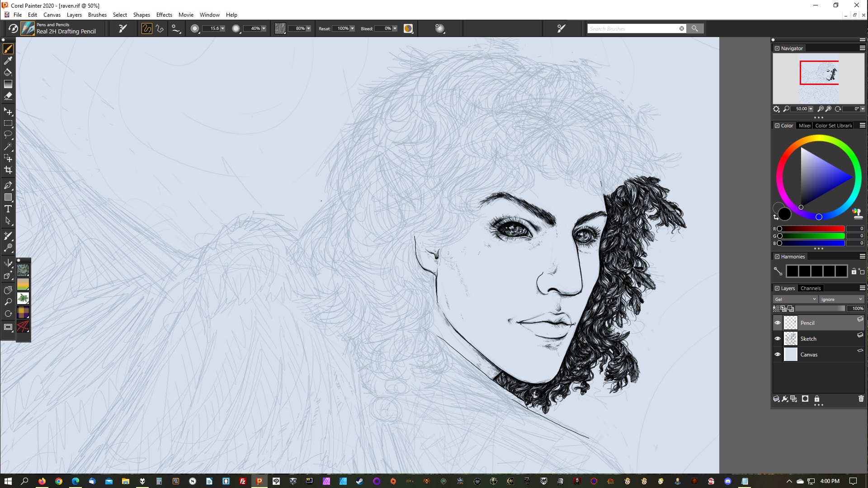Expand the brush size 15.6 dropdown

[x=222, y=28]
